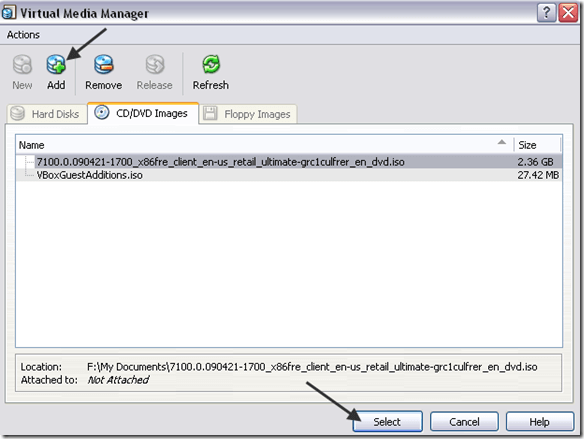Switch to the CD/DVD Images tab
Image resolution: width=584 pixels, height=439 pixels.
(143, 113)
